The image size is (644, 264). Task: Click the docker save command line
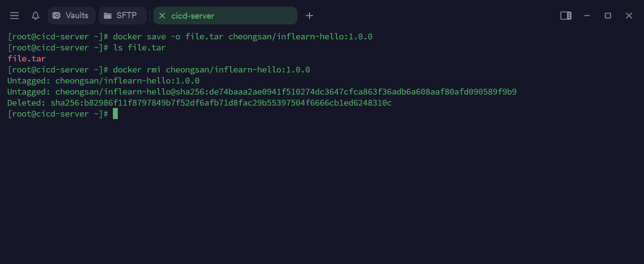(243, 36)
